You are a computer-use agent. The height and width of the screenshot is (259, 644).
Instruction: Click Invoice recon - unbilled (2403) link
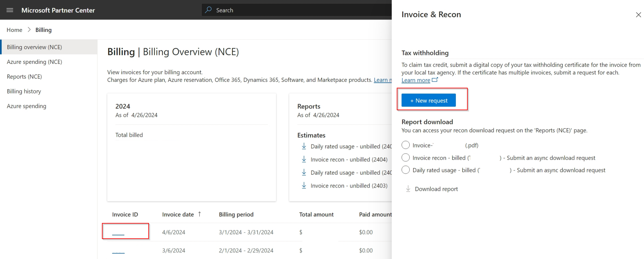pos(349,186)
